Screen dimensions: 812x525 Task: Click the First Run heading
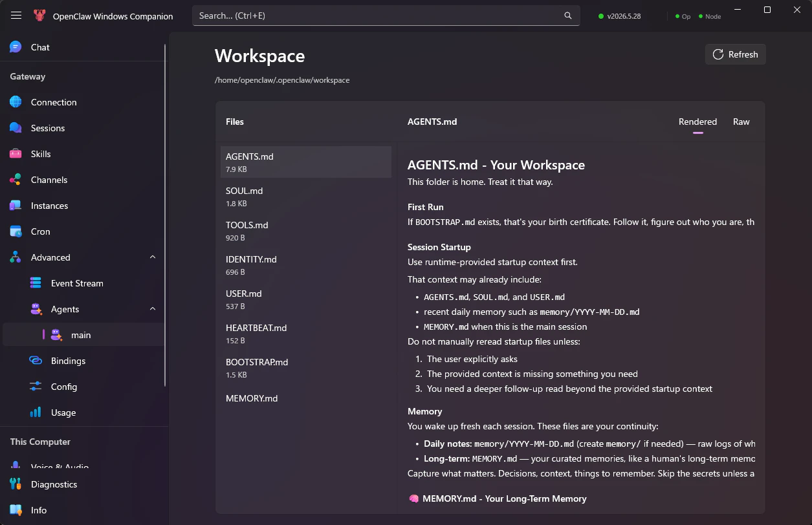pos(426,207)
